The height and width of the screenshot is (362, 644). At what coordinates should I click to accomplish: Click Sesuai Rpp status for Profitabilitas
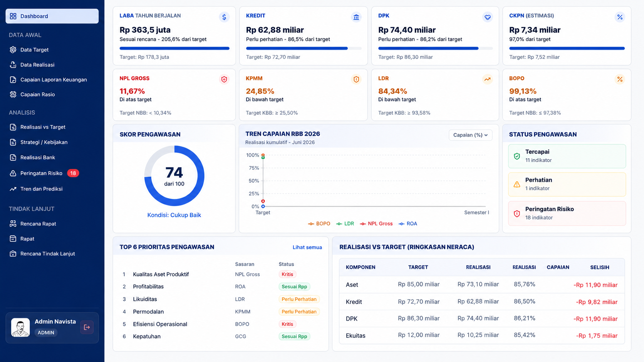tap(294, 287)
